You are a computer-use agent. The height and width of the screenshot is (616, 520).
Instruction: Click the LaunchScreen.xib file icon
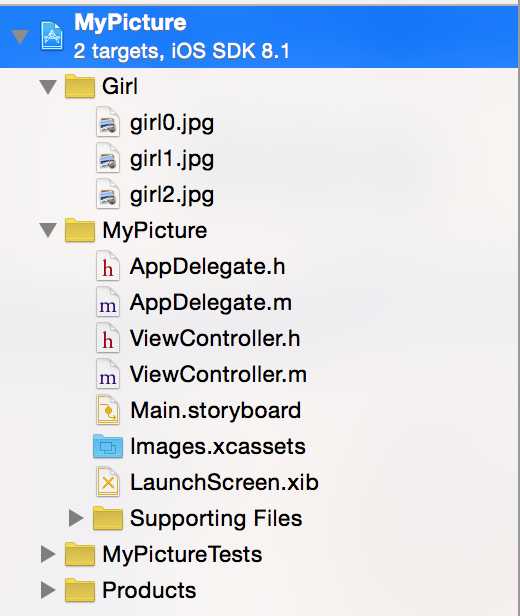coord(108,482)
